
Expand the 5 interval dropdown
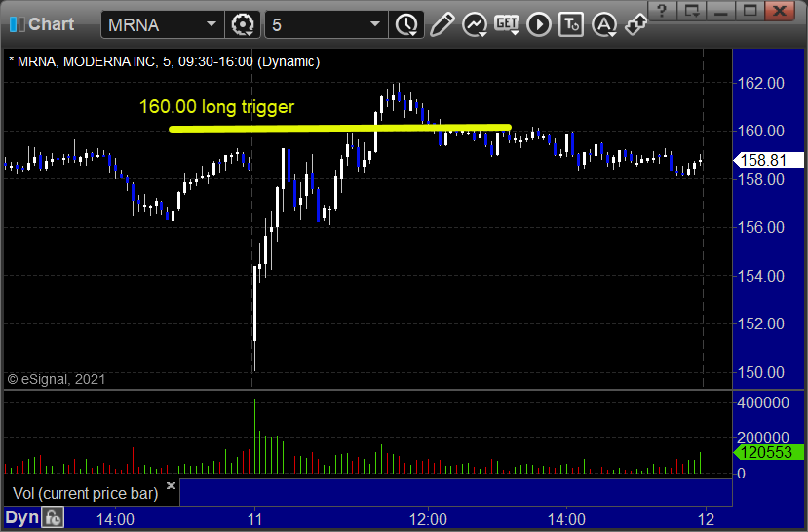coord(375,24)
